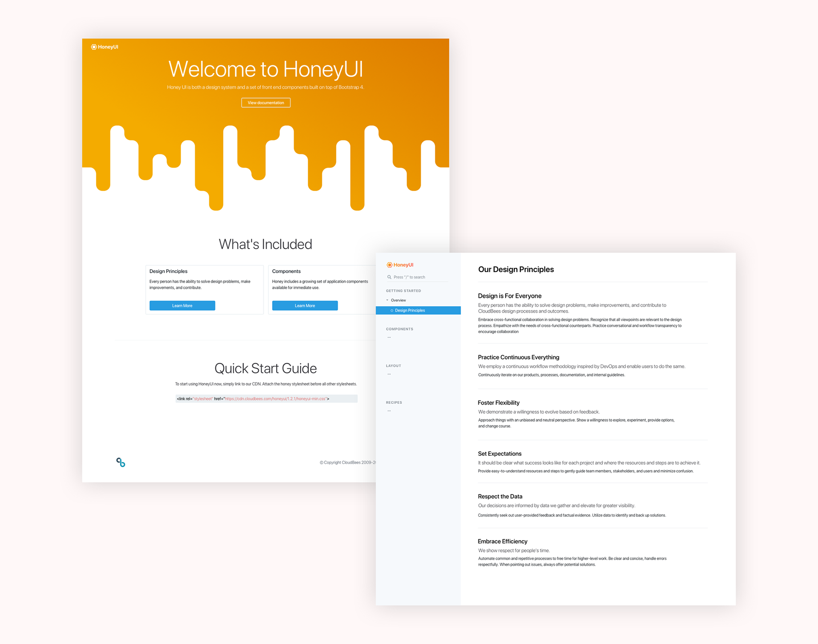818x644 pixels.
Task: Click the GETTING STARTED section header
Action: pyautogui.click(x=403, y=291)
